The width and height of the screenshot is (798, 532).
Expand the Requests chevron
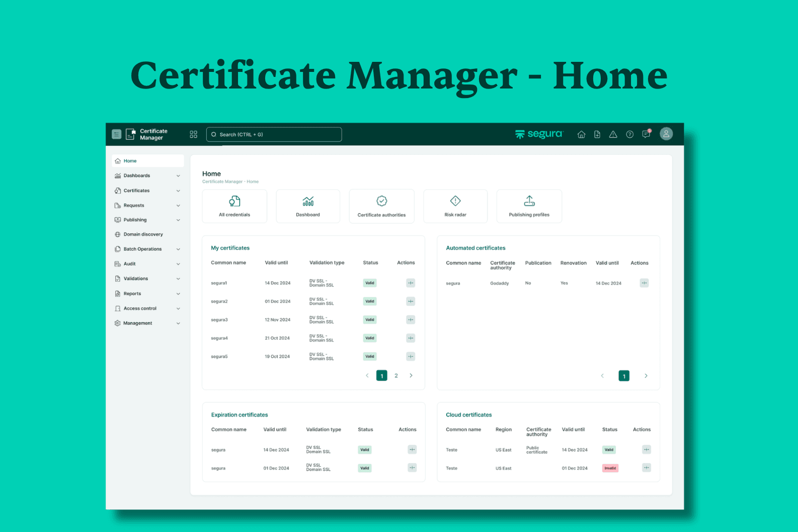click(x=178, y=206)
